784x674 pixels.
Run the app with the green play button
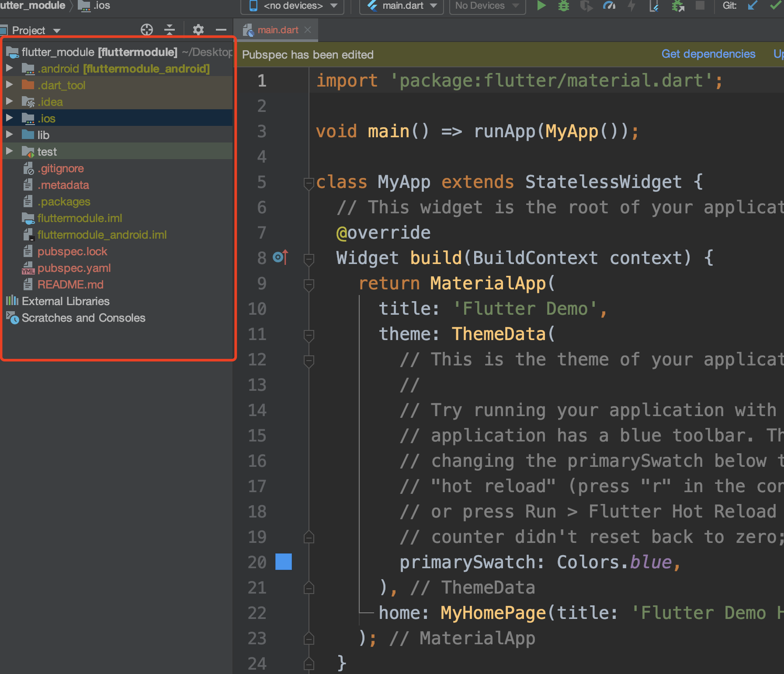[541, 6]
